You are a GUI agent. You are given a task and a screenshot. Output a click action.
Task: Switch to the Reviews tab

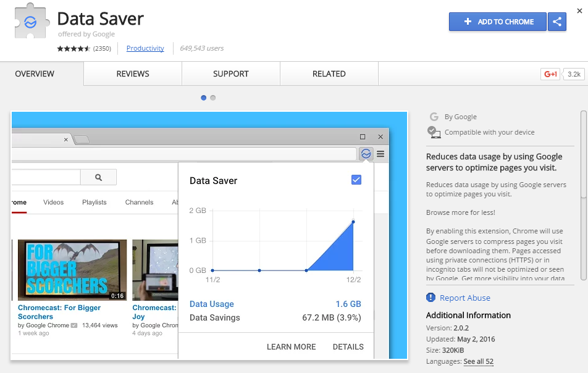(133, 74)
